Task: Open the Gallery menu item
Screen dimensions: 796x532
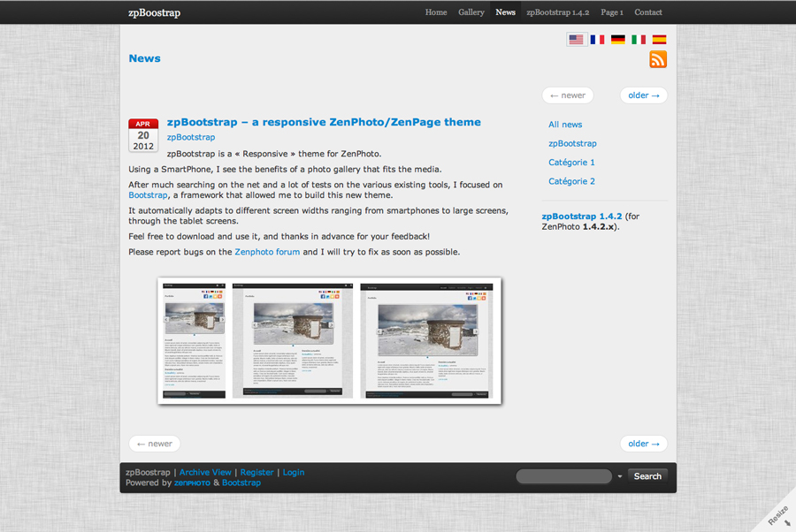Action: coord(471,12)
